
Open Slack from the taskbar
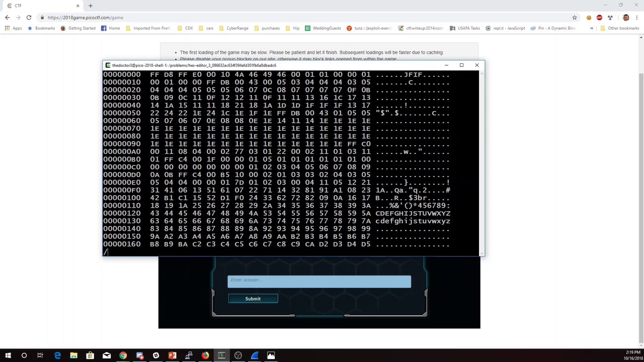pos(156,355)
